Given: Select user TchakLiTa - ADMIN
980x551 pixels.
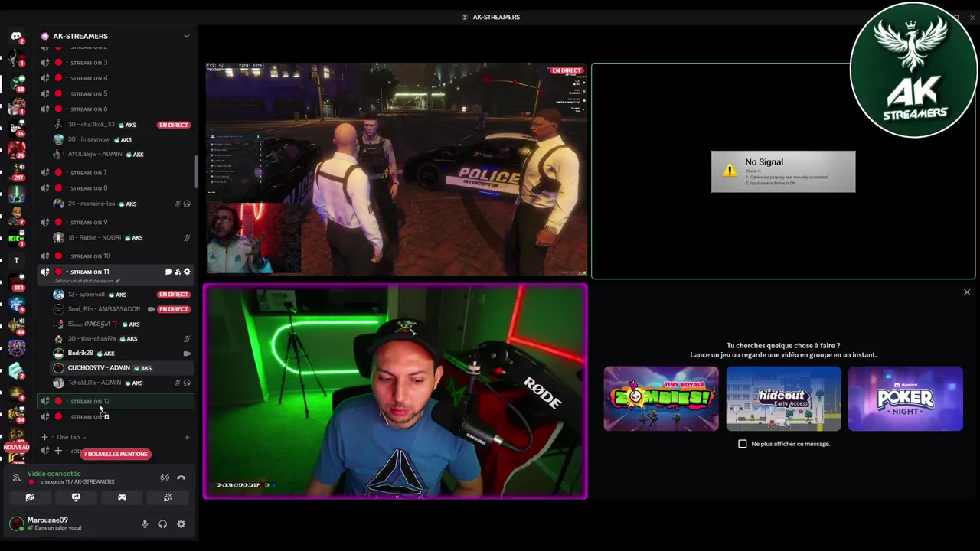Looking at the screenshot, I should (121, 383).
